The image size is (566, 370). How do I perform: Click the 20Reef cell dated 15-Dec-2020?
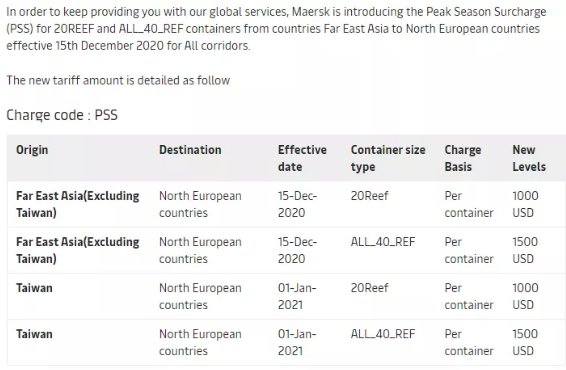369,196
